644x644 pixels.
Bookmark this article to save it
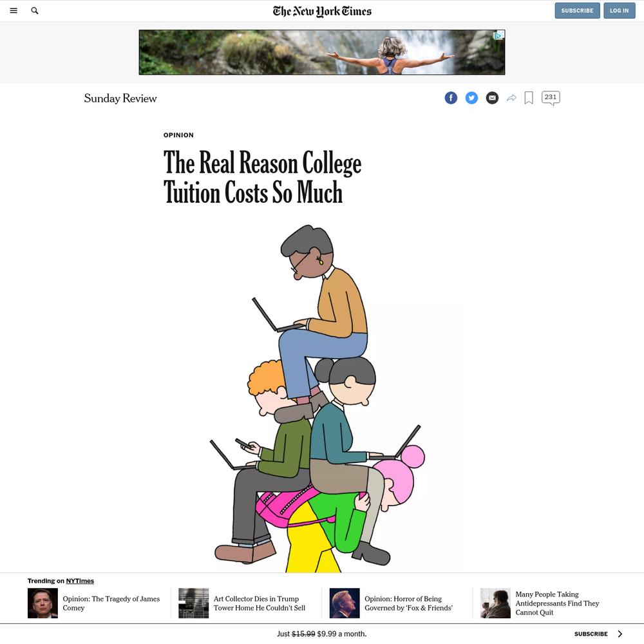pyautogui.click(x=529, y=98)
